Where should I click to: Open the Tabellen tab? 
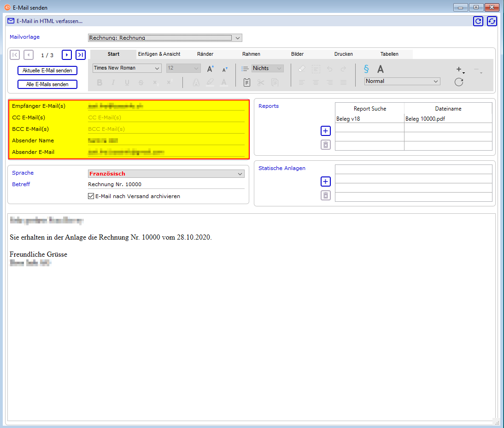pyautogui.click(x=389, y=54)
